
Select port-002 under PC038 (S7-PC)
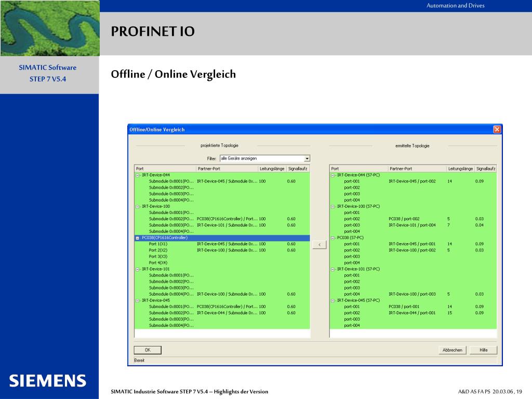click(x=352, y=250)
